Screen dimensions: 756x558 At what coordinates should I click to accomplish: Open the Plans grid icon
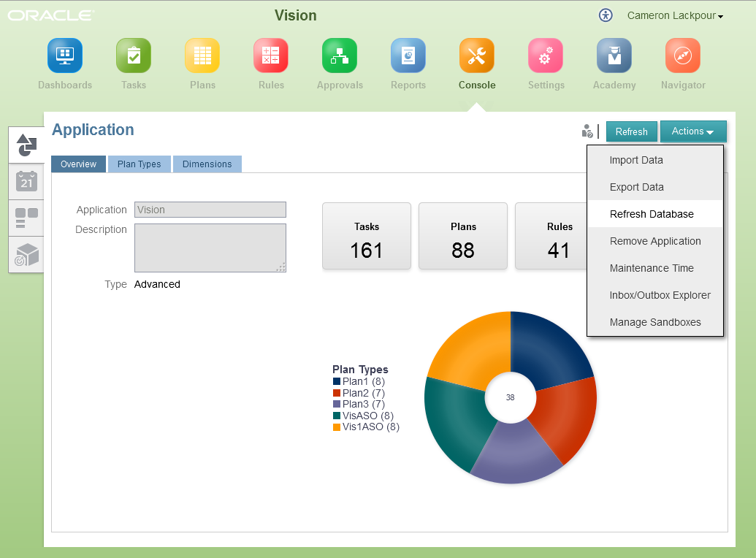(202, 56)
